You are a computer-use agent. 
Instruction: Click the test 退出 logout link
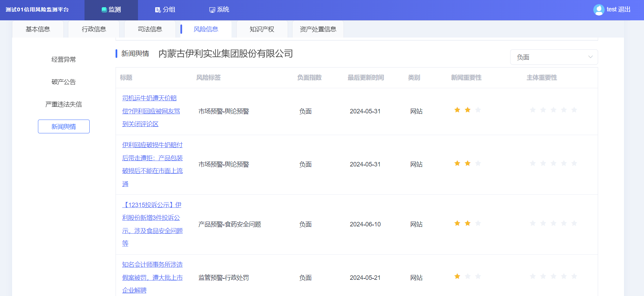point(618,10)
